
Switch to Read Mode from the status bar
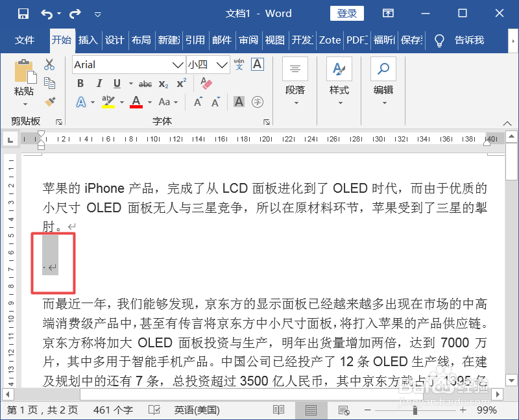[x=278, y=410]
